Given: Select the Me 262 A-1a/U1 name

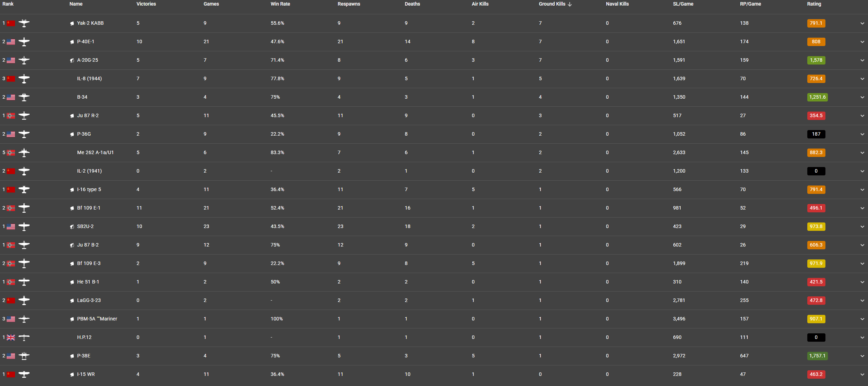Looking at the screenshot, I should 95,153.
